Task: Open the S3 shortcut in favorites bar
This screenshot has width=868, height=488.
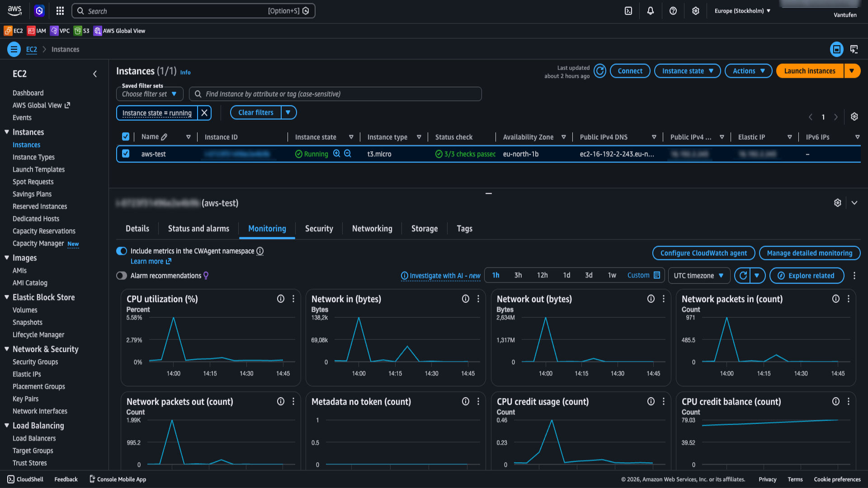Action: pyautogui.click(x=81, y=31)
